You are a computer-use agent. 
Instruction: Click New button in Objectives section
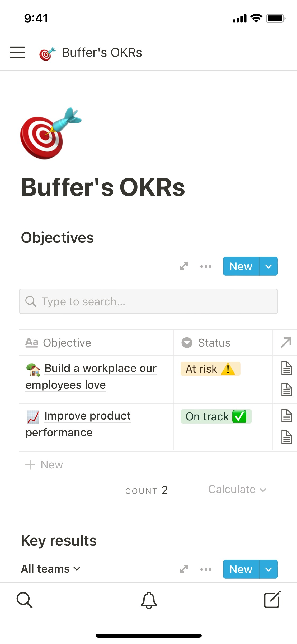pos(241,266)
